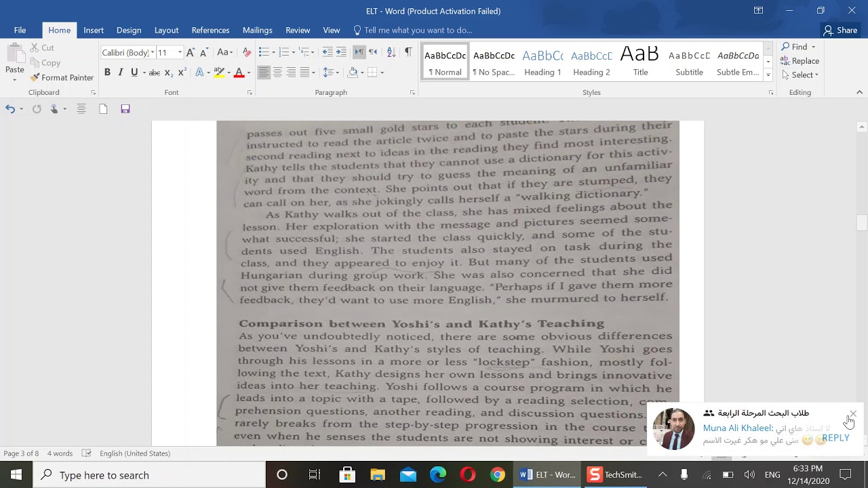This screenshot has width=868, height=488.
Task: Apply the Title style
Action: tap(640, 62)
